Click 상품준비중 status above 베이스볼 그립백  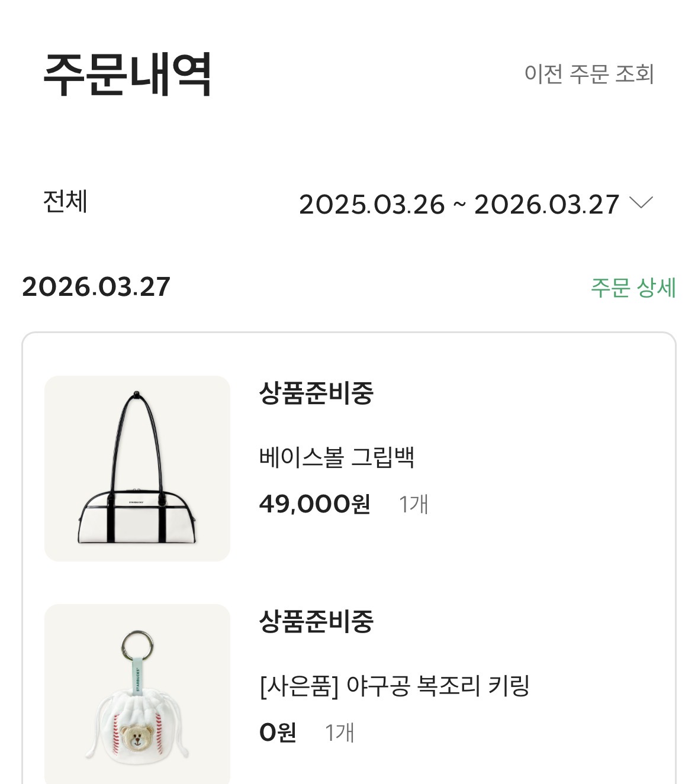coord(316,393)
